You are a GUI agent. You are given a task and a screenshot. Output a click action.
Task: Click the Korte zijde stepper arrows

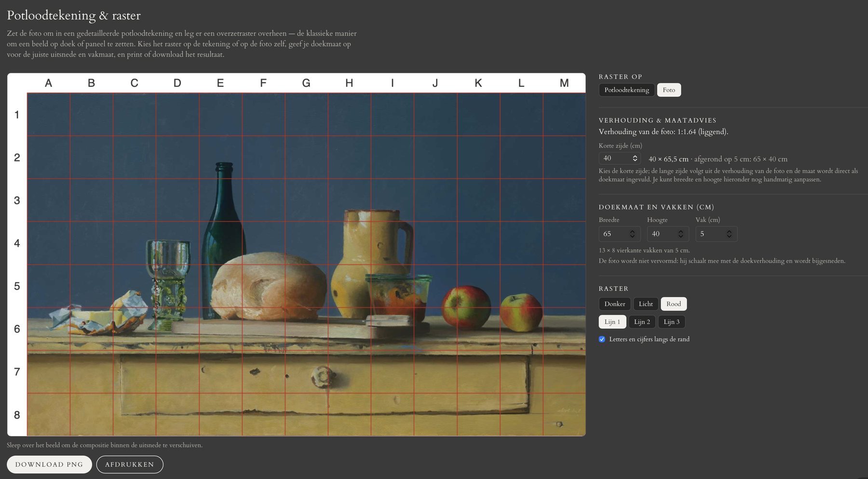635,159
